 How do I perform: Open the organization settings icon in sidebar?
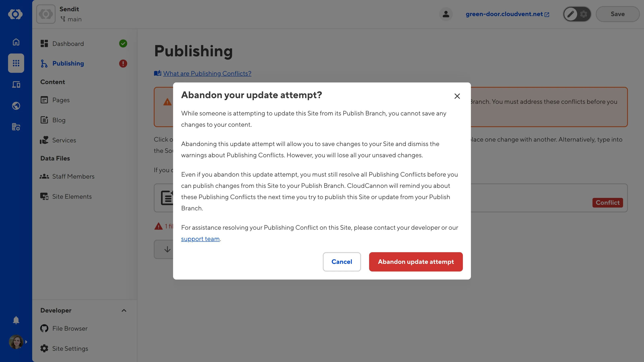point(16,127)
